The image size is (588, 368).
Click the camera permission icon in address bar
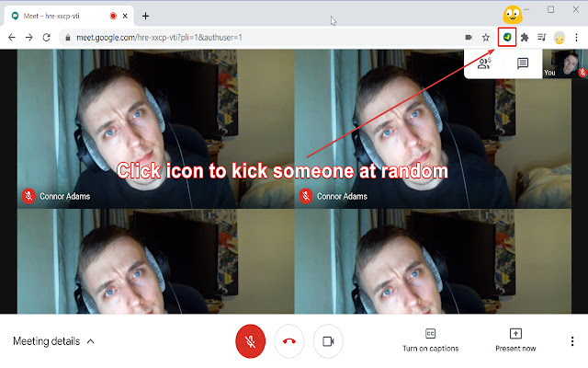469,37
